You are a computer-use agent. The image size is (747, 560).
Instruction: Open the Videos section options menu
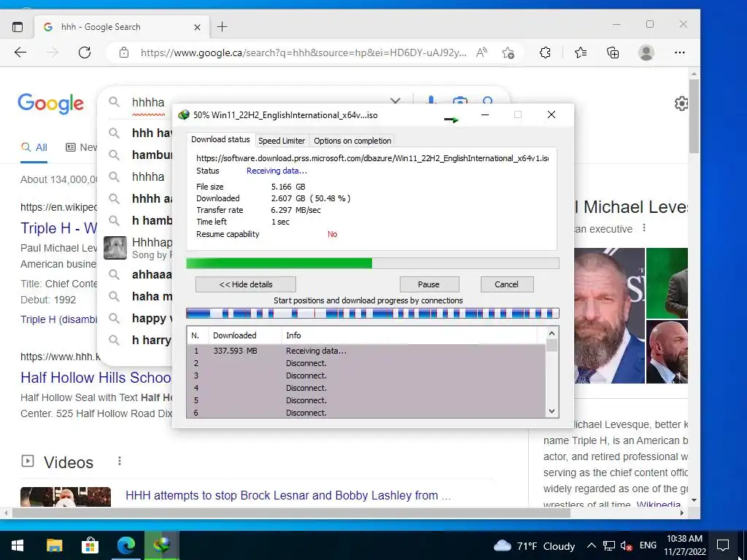click(119, 461)
